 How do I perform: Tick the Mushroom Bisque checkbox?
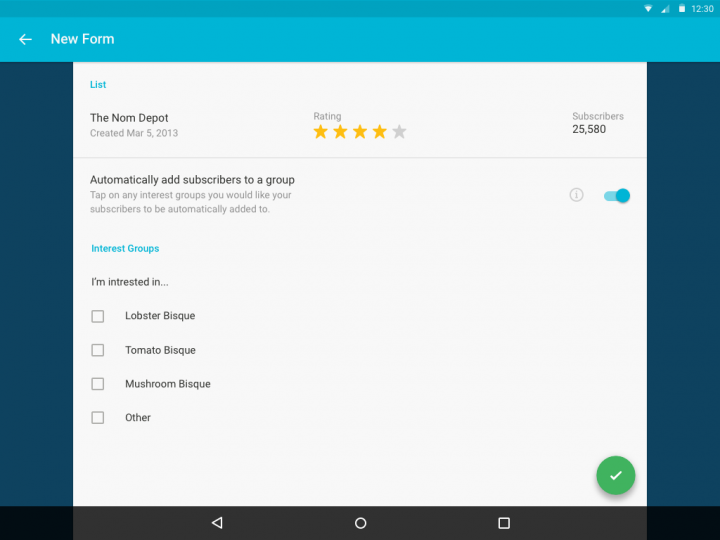98,384
